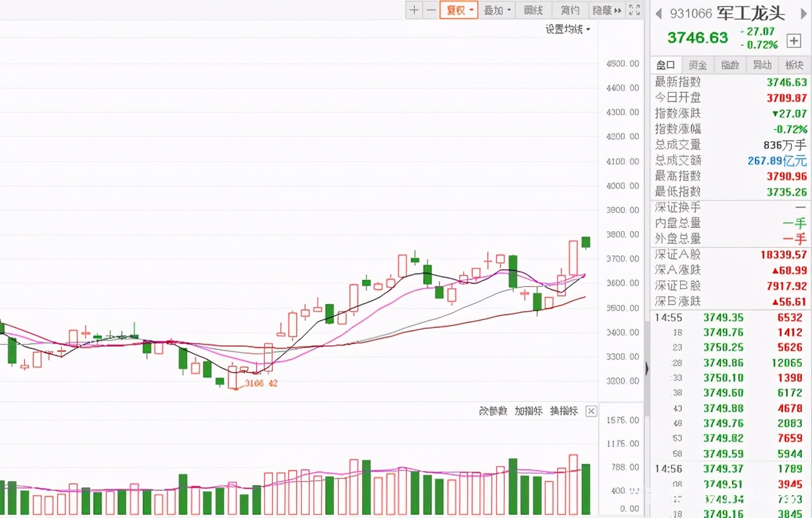Select the index name 931066 军工龙头
This screenshot has height=518, width=812.
(x=728, y=13)
